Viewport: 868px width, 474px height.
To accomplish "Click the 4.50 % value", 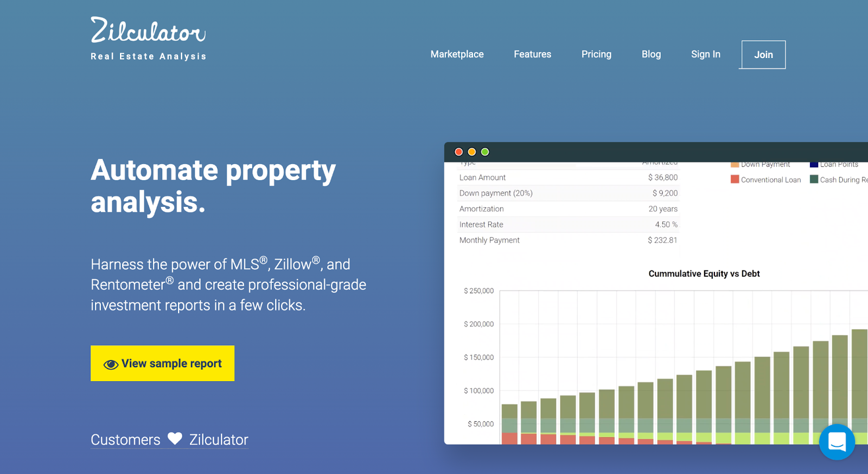I will point(666,225).
